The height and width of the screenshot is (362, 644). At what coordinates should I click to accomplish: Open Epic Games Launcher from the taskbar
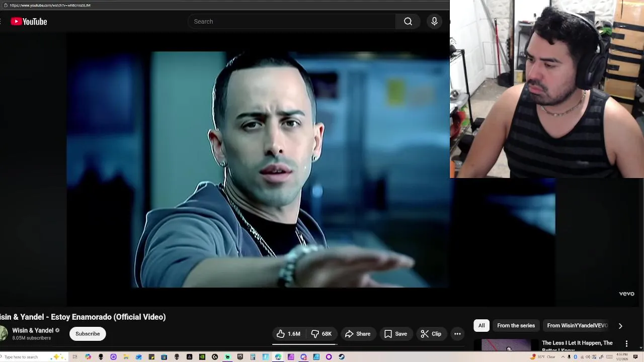[240, 357]
